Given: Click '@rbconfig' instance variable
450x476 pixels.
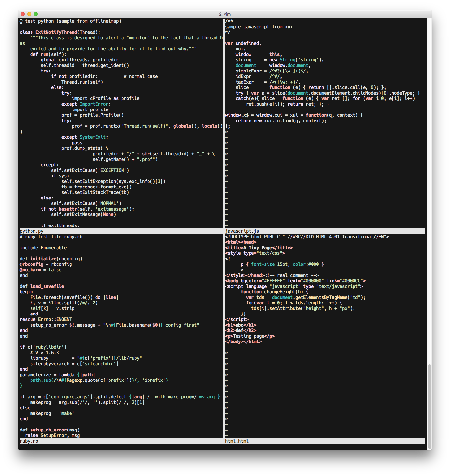Looking at the screenshot, I should 32,264.
